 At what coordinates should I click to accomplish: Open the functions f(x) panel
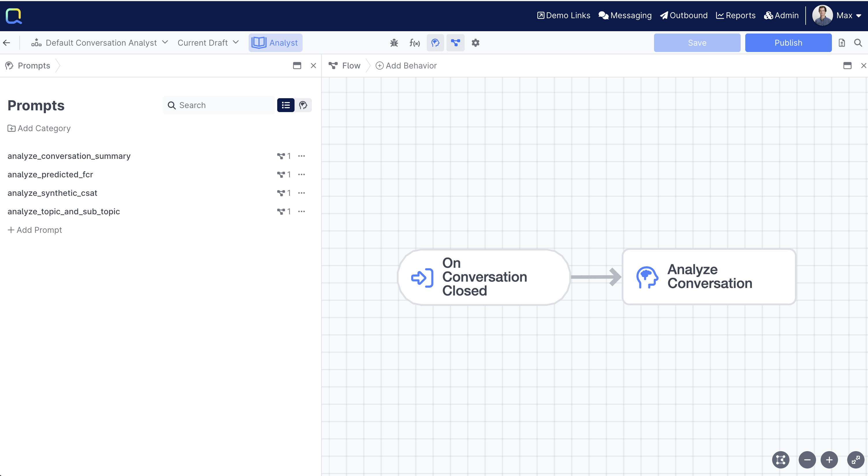414,43
